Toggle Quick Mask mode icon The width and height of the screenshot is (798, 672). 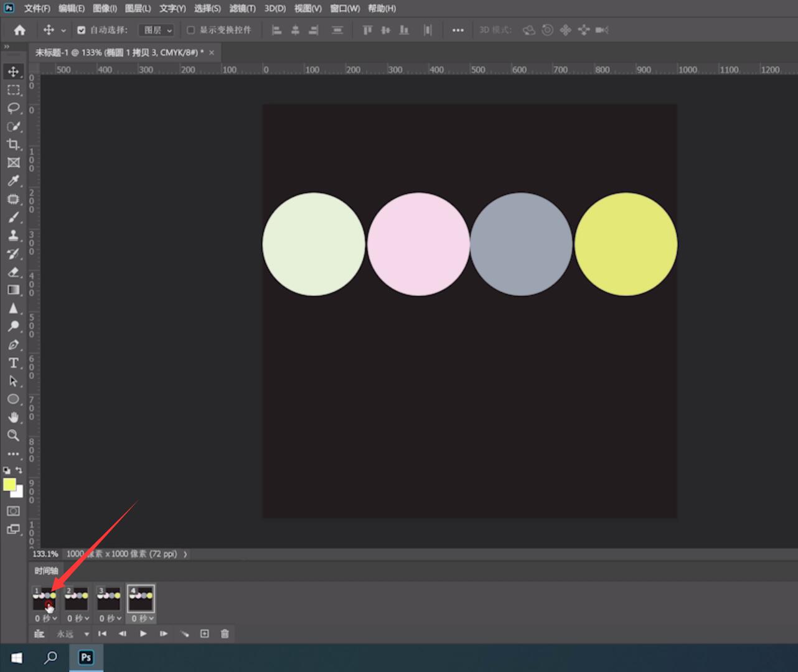13,511
